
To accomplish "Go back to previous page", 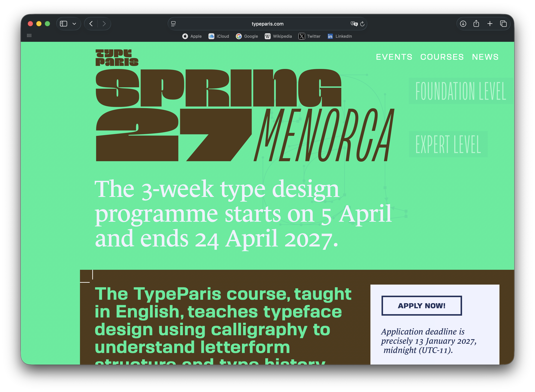I will (91, 24).
